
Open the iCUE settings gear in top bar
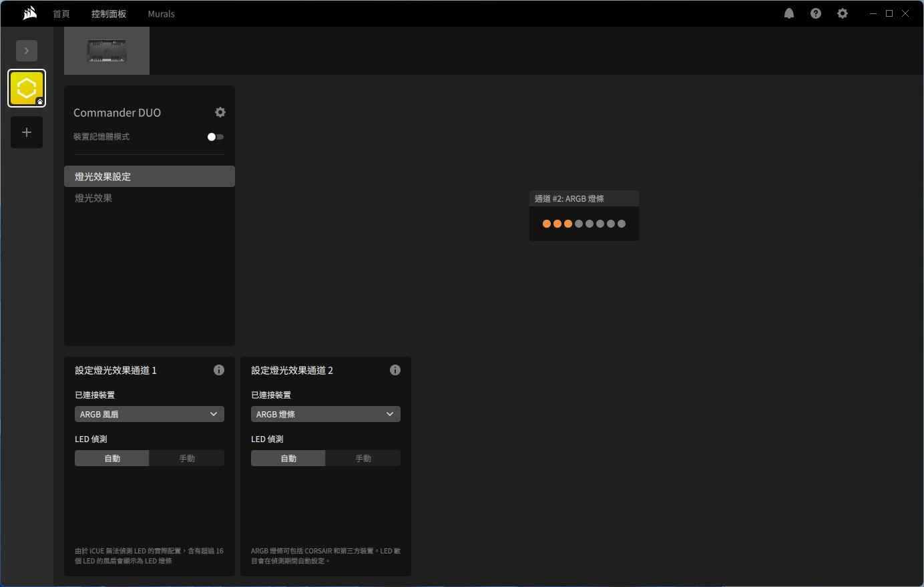(843, 13)
